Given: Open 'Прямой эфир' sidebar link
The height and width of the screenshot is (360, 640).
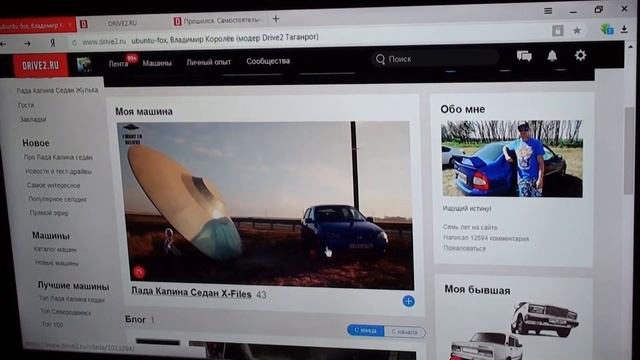Looking at the screenshot, I should point(49,213).
